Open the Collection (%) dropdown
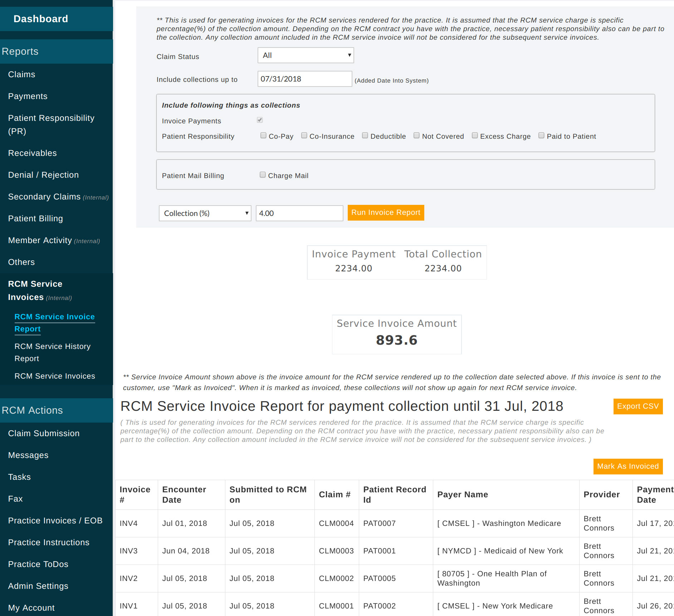This screenshot has width=674, height=616. click(x=205, y=213)
